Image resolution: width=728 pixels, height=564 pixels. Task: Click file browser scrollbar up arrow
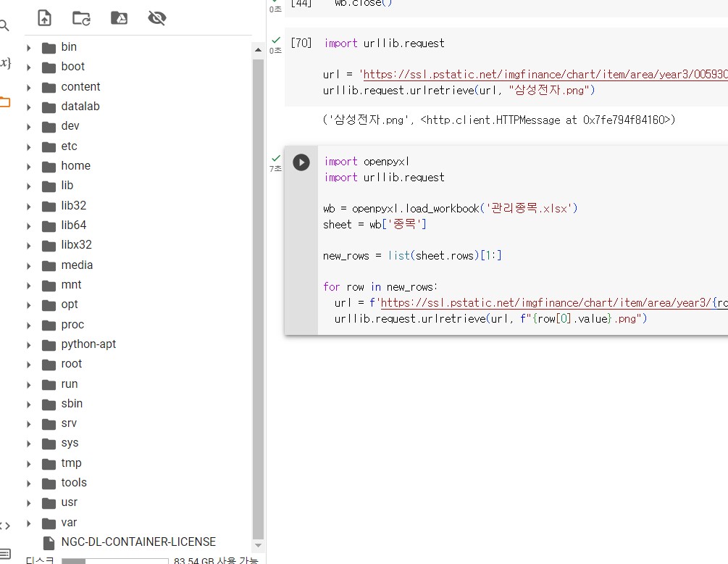tap(259, 50)
